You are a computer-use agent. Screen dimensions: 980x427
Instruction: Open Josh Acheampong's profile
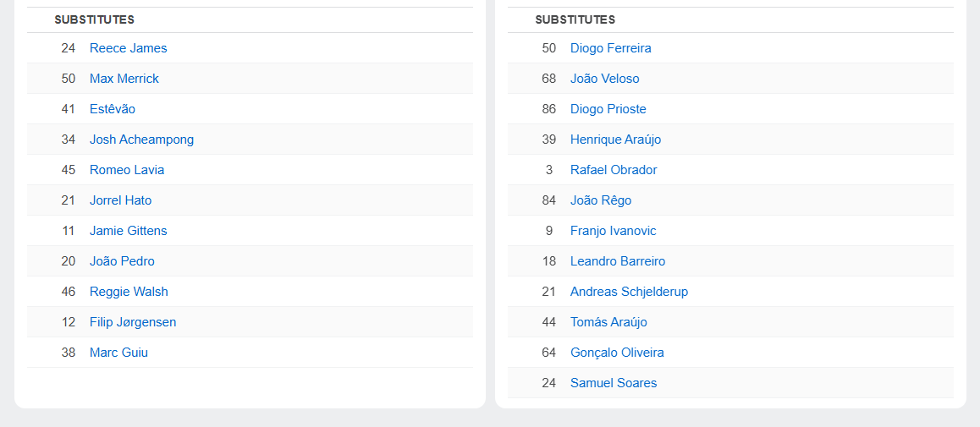[141, 140]
